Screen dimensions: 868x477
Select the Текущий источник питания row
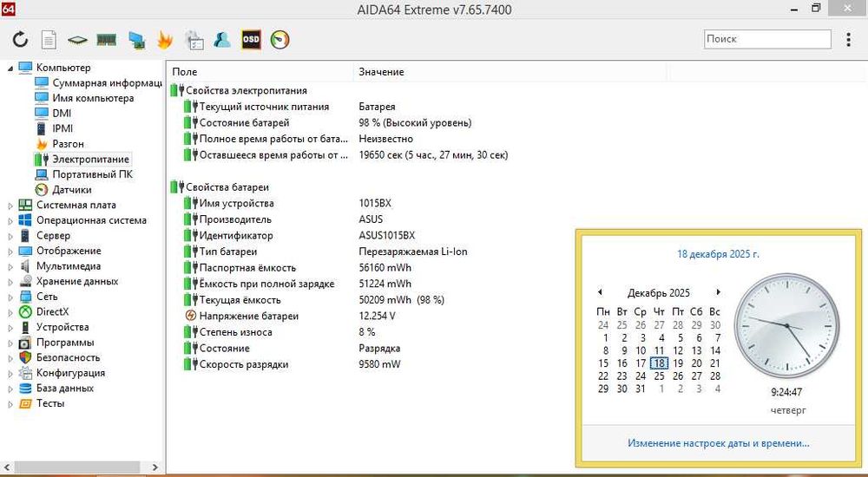[264, 107]
